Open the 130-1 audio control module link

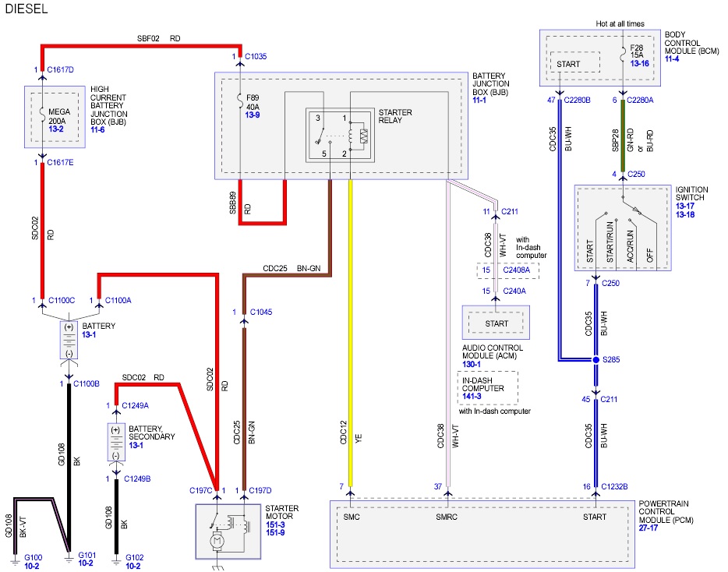pos(471,363)
